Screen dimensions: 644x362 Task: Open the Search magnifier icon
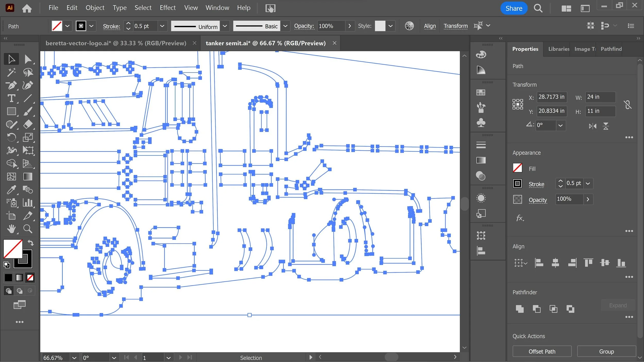(x=538, y=8)
